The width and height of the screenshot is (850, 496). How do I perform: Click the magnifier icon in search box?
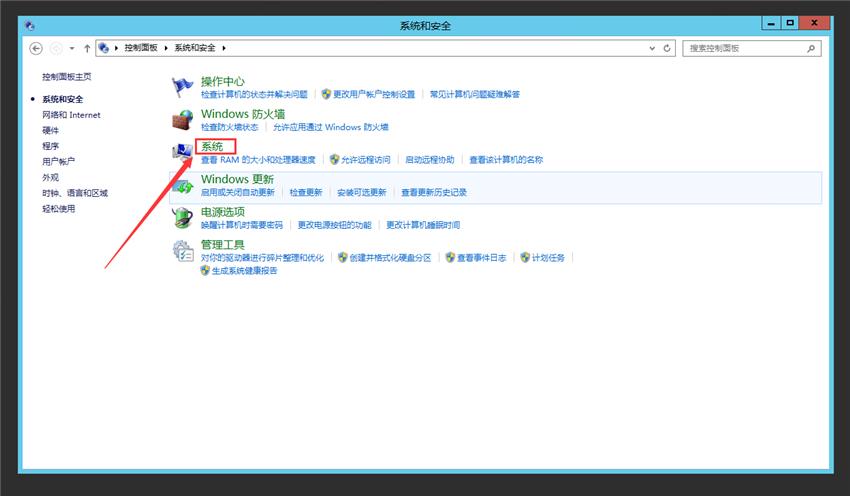(811, 48)
